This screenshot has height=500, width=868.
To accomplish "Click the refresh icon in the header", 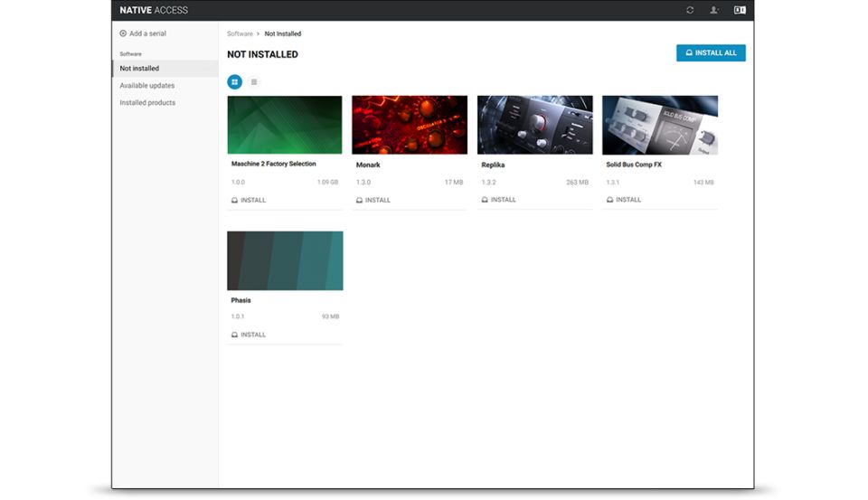I will coord(690,10).
